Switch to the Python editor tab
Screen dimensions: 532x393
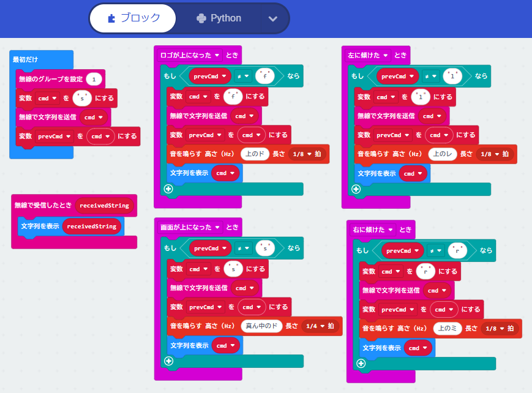click(219, 18)
